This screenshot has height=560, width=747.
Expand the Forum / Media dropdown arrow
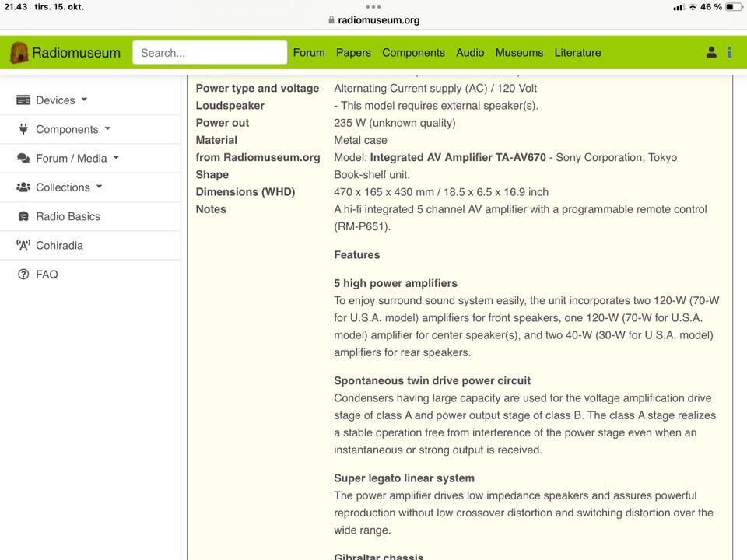116,158
